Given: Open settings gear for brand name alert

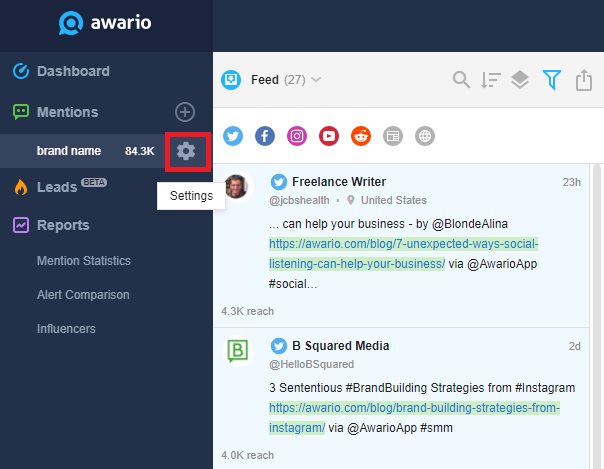Looking at the screenshot, I should [186, 151].
